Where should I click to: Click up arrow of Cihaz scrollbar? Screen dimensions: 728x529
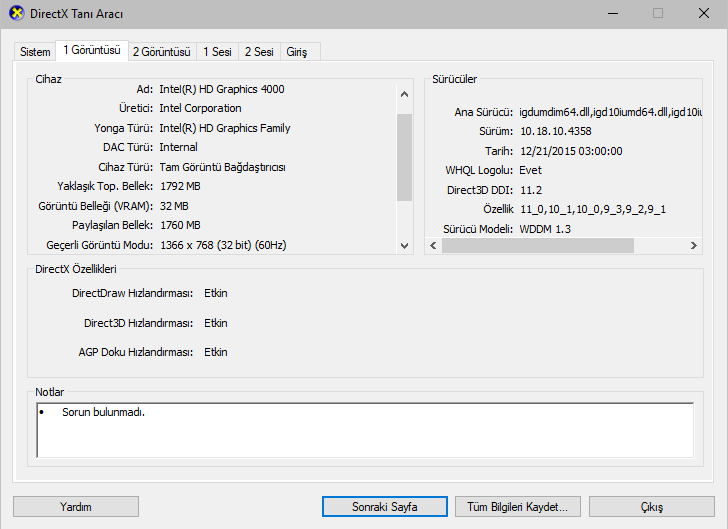[404, 94]
